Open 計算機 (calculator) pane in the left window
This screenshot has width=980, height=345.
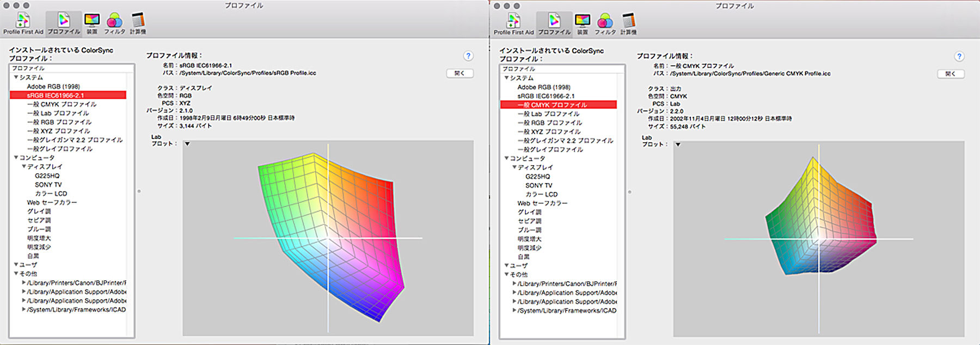138,23
